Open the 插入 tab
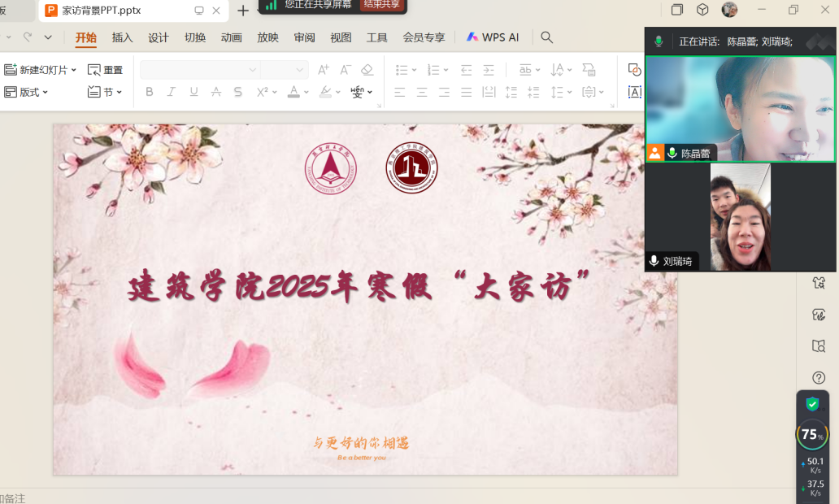This screenshot has height=504, width=839. (x=122, y=37)
